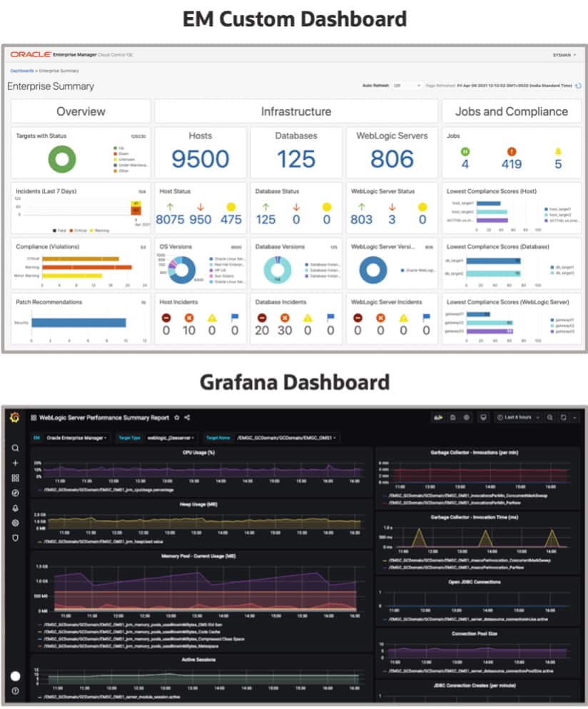The image size is (588, 709).
Task: Click the Server Admin shield icon
Action: tap(15, 536)
